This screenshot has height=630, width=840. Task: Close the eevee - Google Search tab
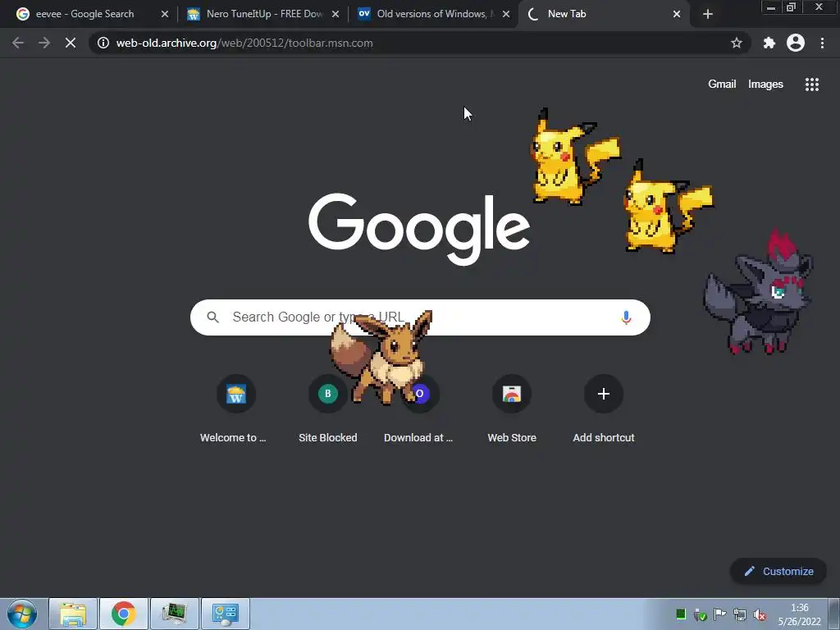click(x=164, y=14)
